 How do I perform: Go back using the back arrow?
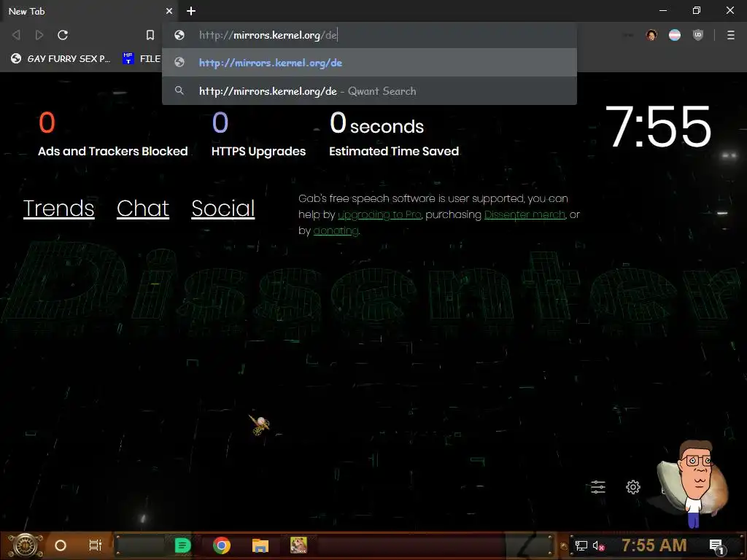click(16, 35)
